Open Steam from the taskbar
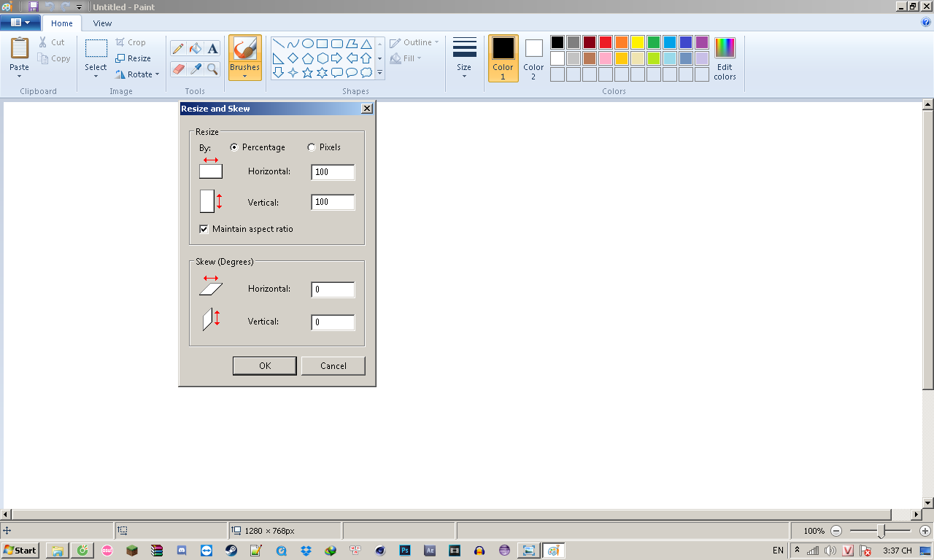This screenshot has width=934, height=560. tap(230, 551)
